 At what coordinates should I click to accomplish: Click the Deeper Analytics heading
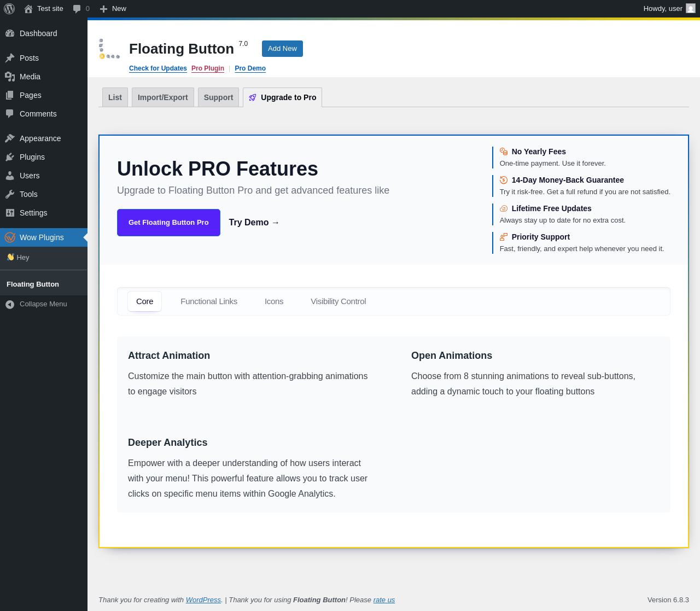[168, 443]
